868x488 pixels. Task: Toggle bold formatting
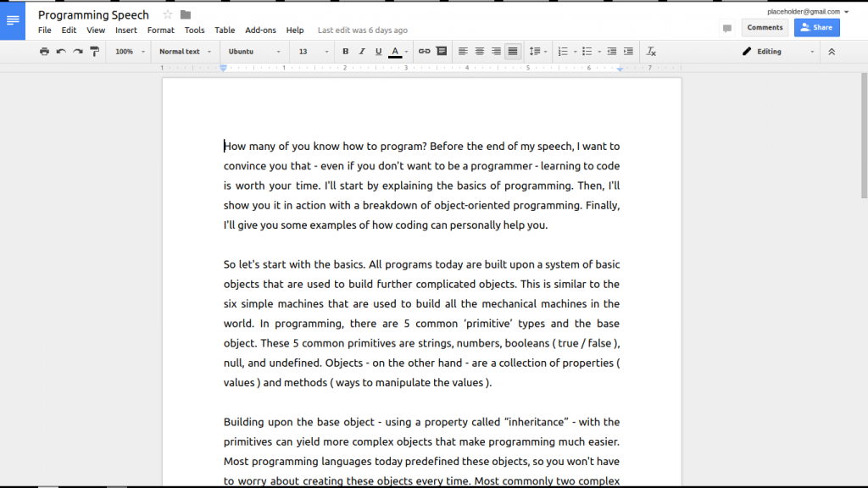(346, 52)
